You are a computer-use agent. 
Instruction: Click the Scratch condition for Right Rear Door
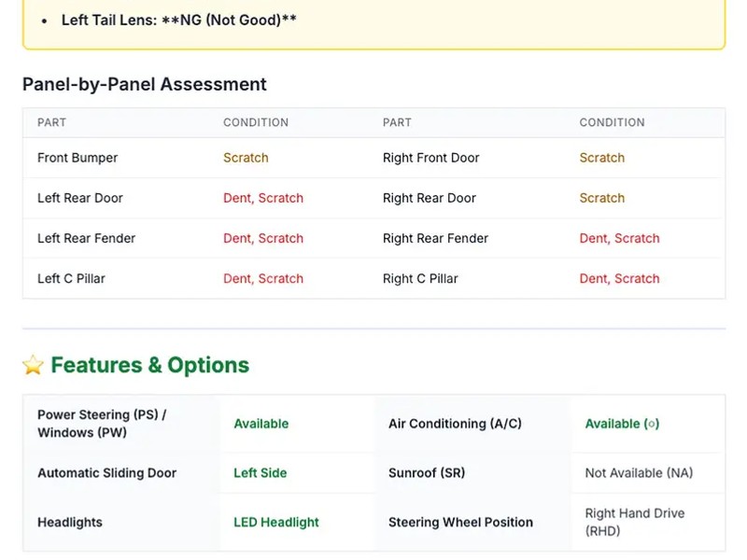pyautogui.click(x=601, y=198)
